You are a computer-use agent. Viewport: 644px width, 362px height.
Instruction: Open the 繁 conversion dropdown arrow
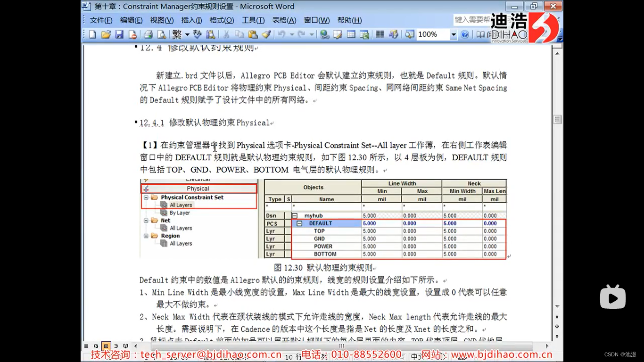point(187,34)
